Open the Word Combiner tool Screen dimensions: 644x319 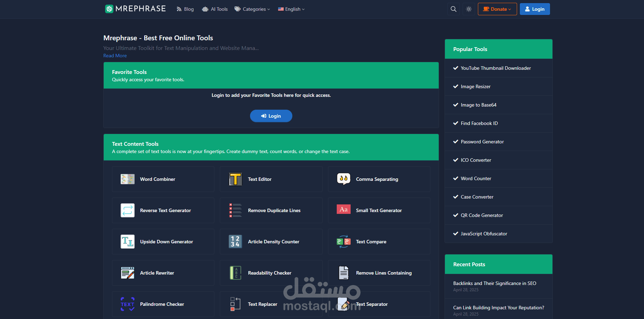click(163, 179)
